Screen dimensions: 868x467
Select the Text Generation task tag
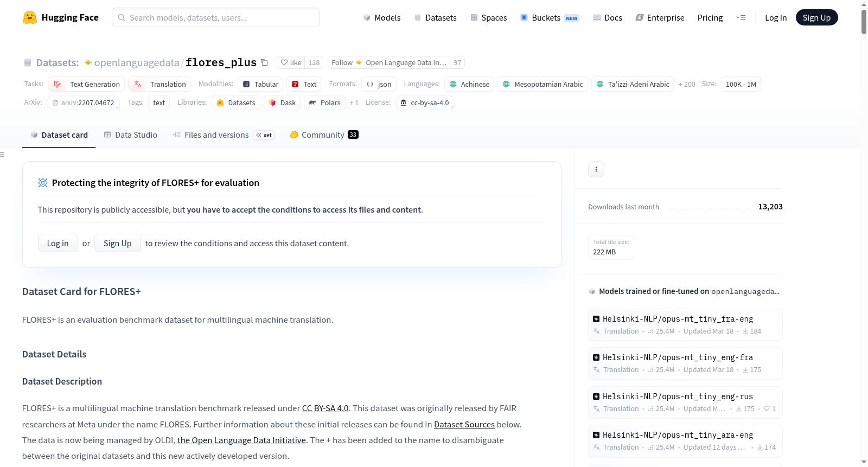pyautogui.click(x=86, y=84)
